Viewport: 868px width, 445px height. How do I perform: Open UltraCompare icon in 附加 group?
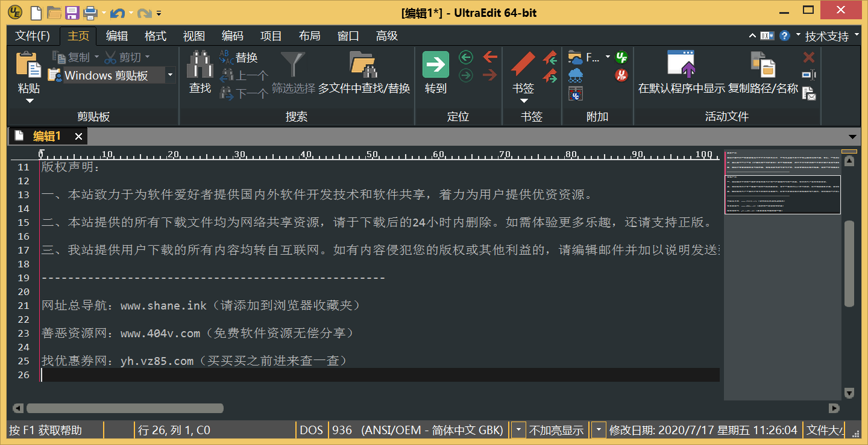coord(576,93)
